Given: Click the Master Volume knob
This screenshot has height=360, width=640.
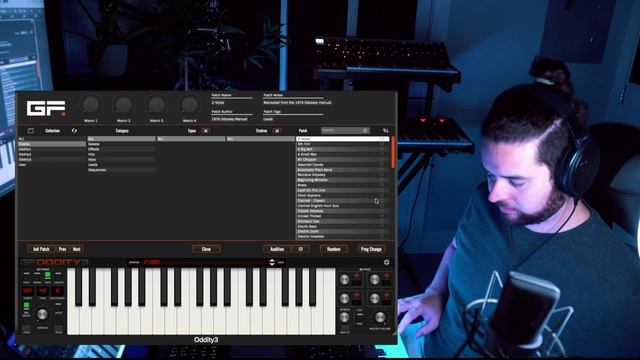Looking at the screenshot, I should point(380,317).
